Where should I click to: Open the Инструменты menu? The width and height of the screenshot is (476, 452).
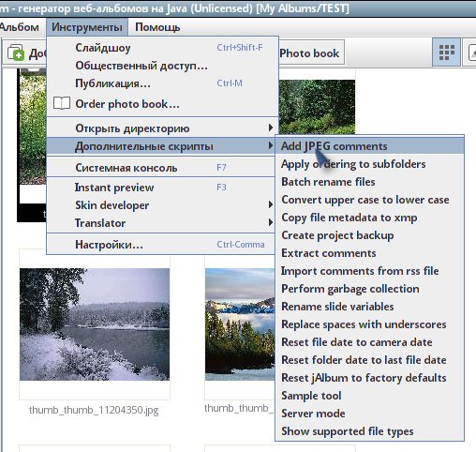point(87,27)
